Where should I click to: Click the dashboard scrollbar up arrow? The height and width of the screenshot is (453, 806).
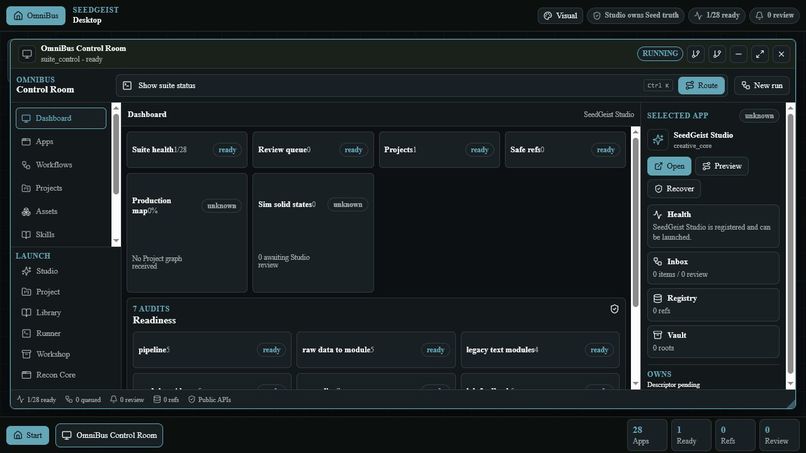[636, 132]
